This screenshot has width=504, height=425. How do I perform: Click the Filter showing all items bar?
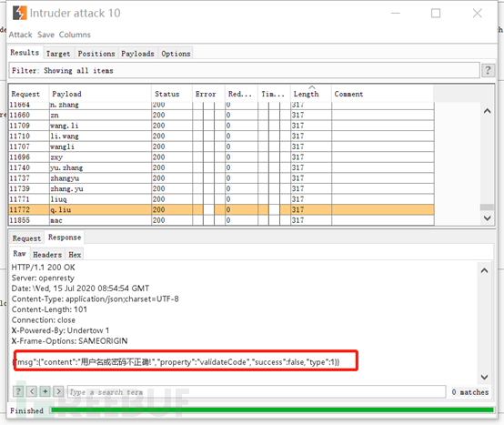[244, 70]
